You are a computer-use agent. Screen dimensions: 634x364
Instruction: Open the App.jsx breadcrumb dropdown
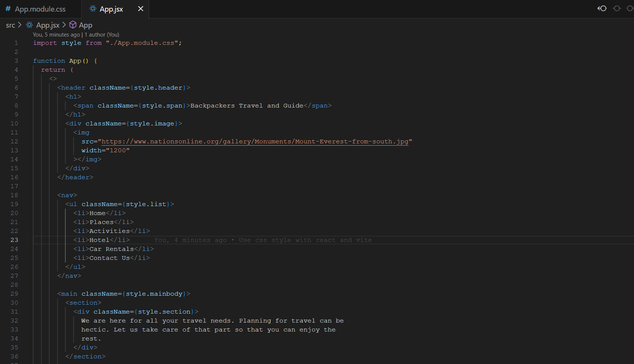click(x=48, y=25)
